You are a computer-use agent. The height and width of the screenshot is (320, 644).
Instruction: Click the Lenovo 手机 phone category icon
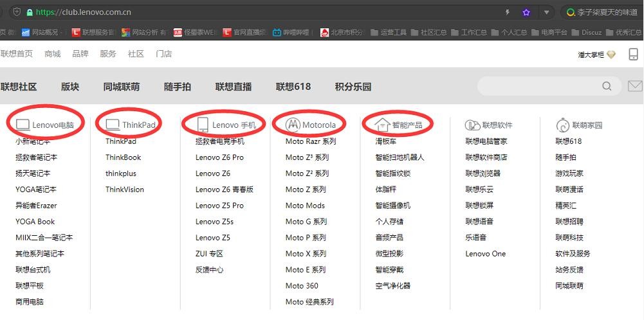coord(203,125)
